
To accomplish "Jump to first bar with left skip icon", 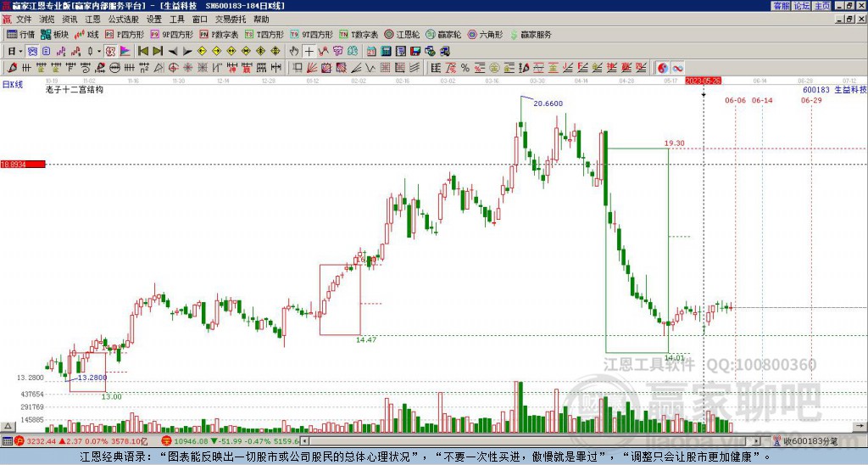I will point(142,52).
